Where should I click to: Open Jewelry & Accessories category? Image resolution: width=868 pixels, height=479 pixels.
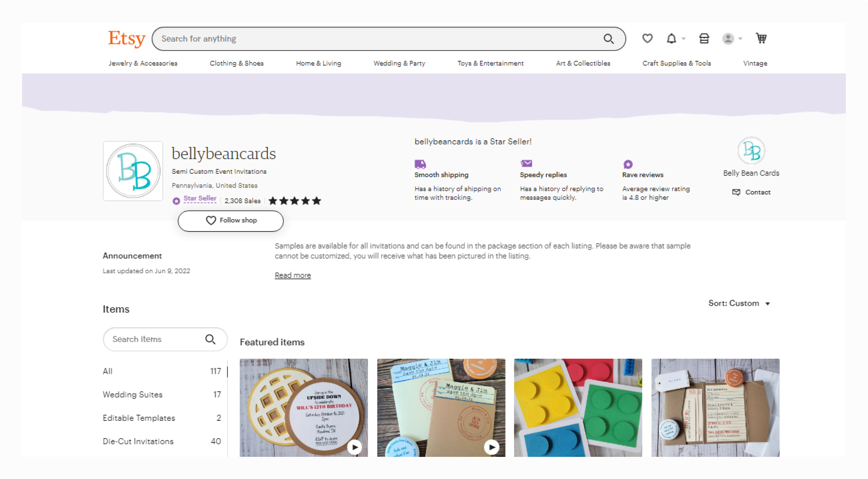tap(143, 63)
